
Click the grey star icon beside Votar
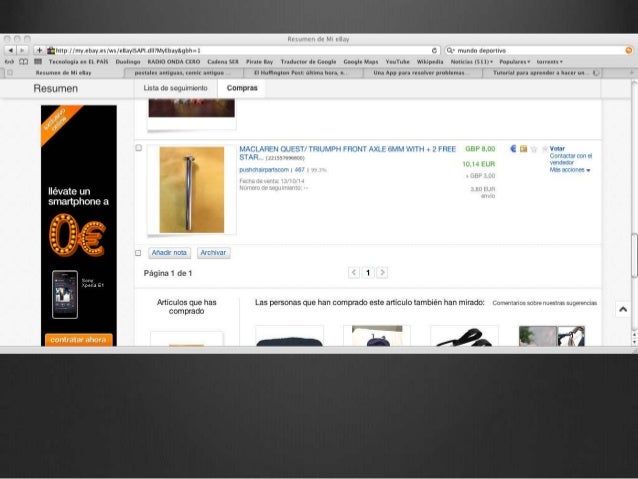[545, 149]
